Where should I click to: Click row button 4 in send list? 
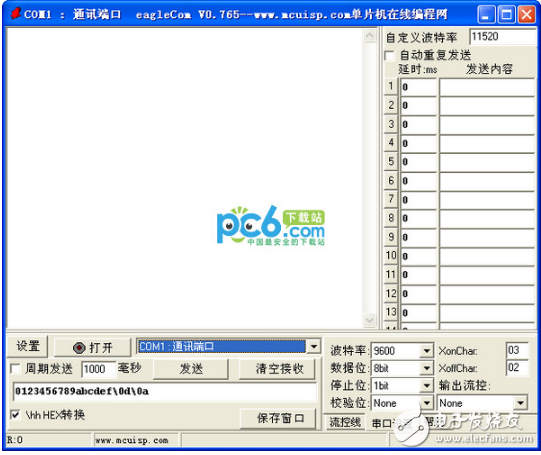click(x=391, y=142)
